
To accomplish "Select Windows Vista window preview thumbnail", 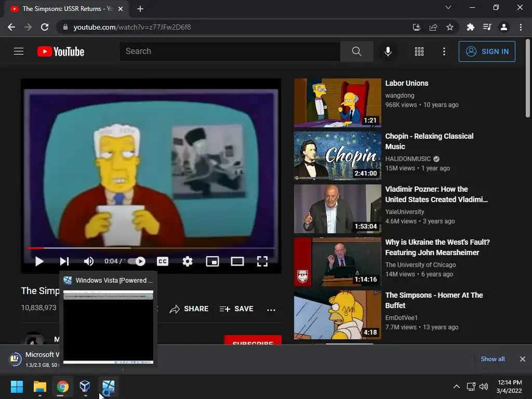I will pos(108,327).
